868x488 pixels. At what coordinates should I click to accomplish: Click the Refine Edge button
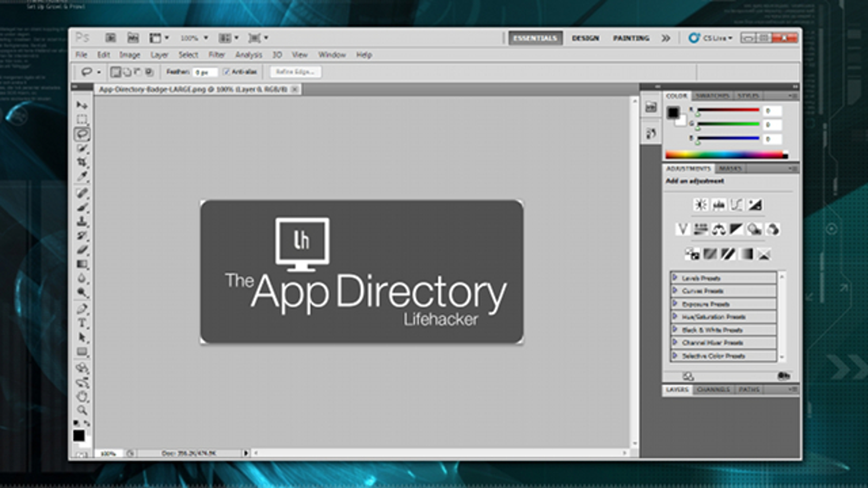[x=296, y=72]
